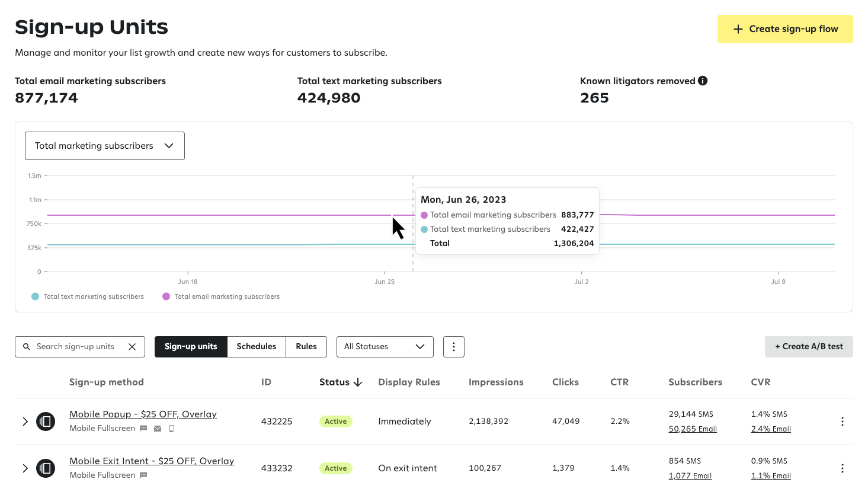Screen dimensions: 868x495
Task: Clear the search field with the X
Action: point(132,347)
